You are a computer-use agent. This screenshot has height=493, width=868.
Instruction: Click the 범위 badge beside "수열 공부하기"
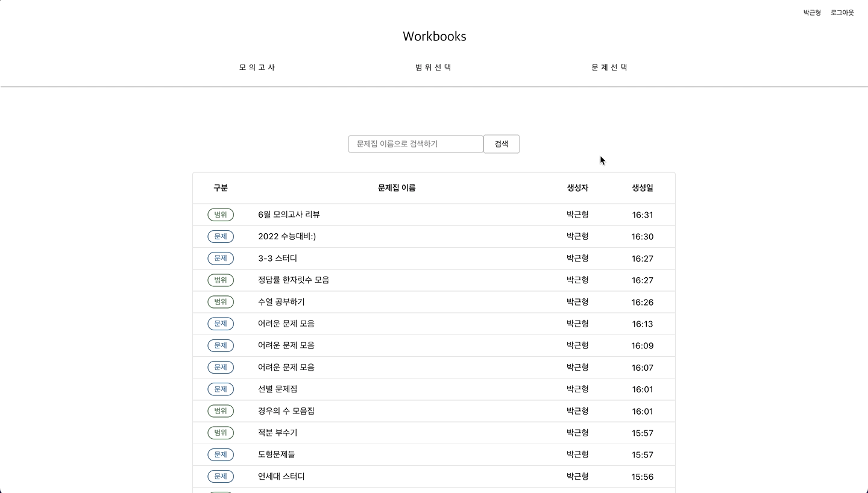tap(221, 301)
